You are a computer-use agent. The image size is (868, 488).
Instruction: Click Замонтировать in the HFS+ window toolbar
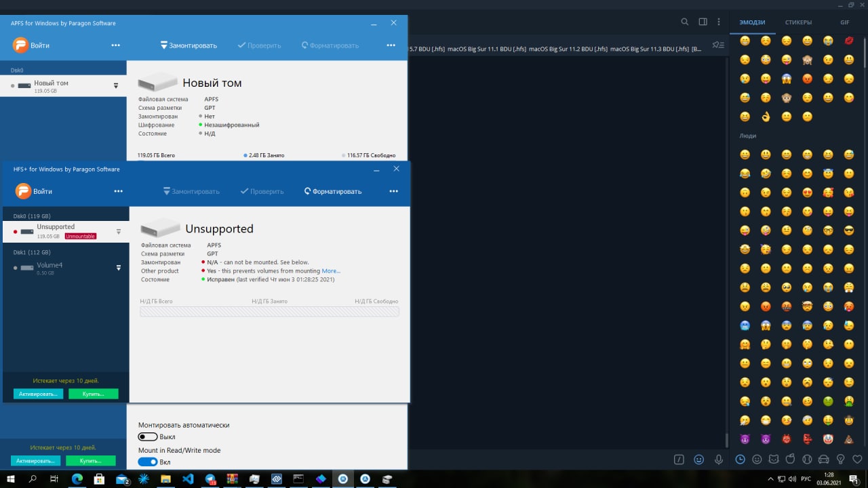(191, 191)
